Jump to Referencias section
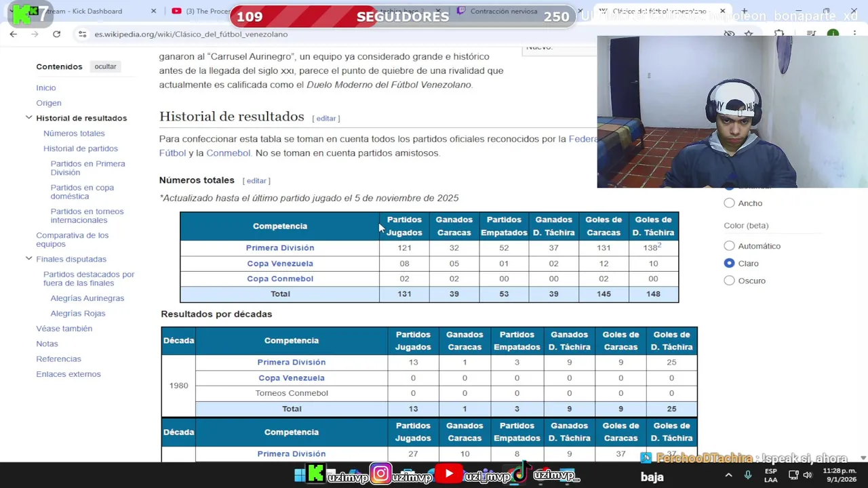868x488 pixels. coord(58,359)
